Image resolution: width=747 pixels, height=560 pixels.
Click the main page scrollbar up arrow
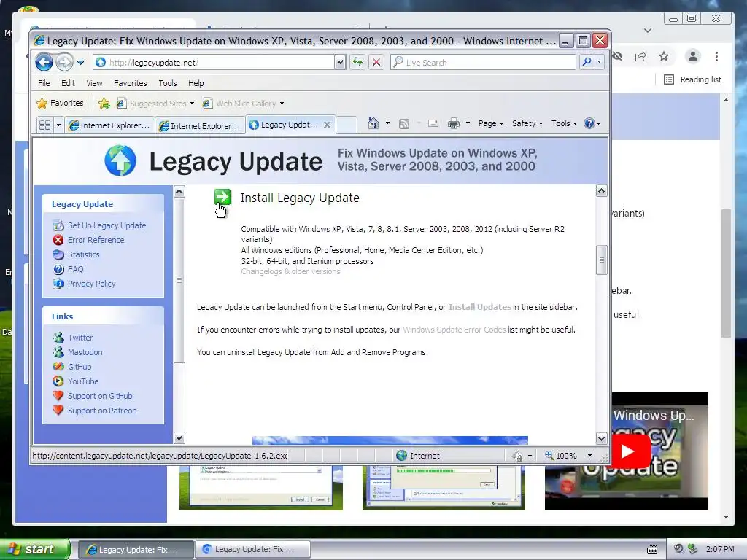(x=601, y=191)
